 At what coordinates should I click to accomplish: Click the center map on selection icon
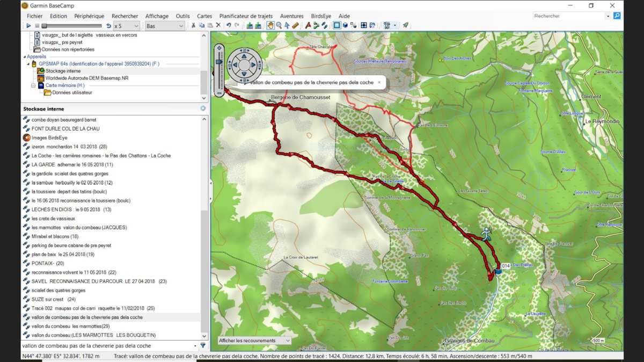pos(364,25)
